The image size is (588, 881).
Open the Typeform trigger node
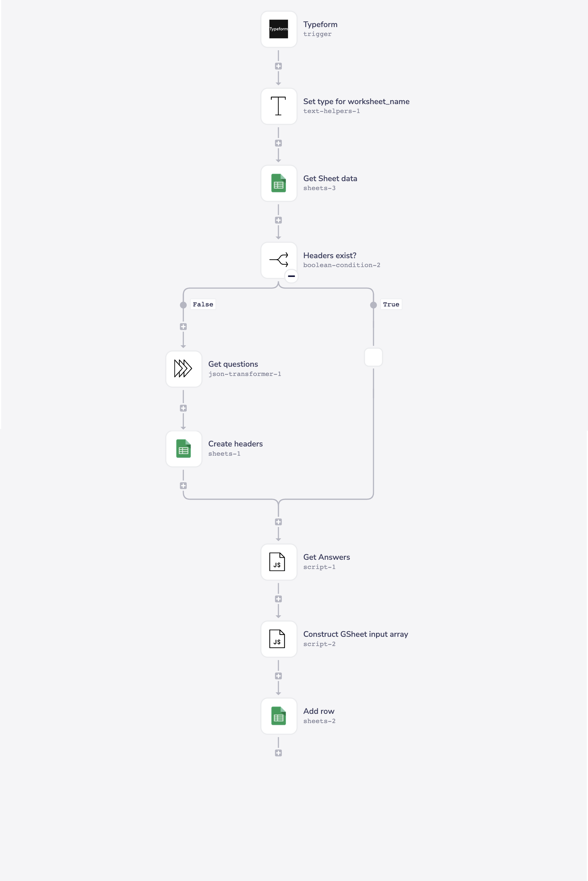click(x=278, y=29)
